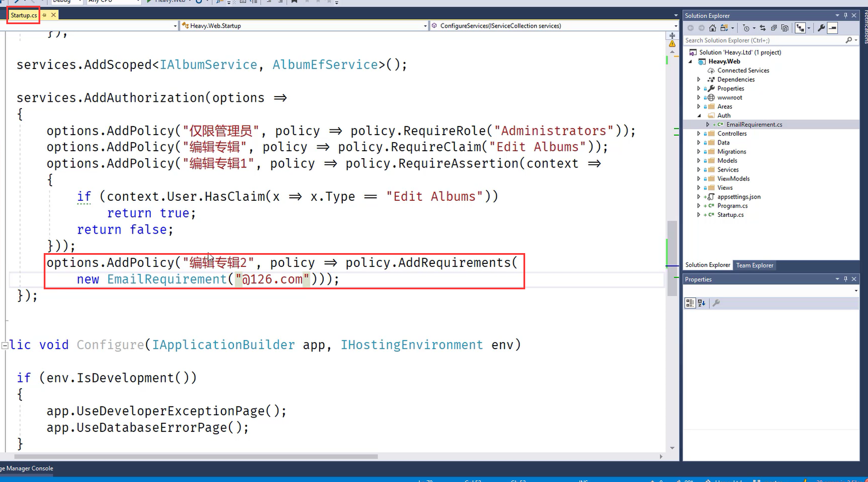
Task: Click Property Pages wrench in Properties panel
Action: coord(716,303)
